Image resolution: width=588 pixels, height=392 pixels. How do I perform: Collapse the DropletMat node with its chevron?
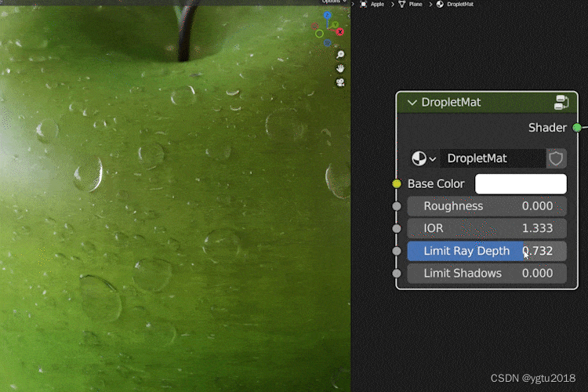click(412, 103)
